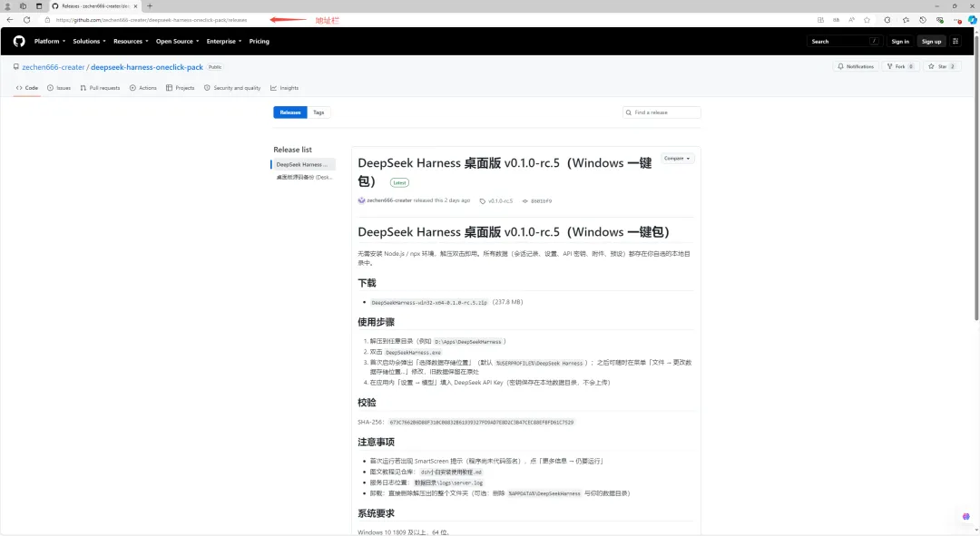Select DeepSeek Harness in Release list

(x=304, y=164)
